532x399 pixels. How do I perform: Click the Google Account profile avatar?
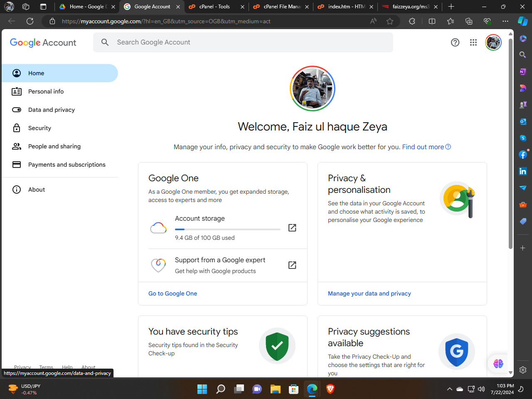(493, 42)
